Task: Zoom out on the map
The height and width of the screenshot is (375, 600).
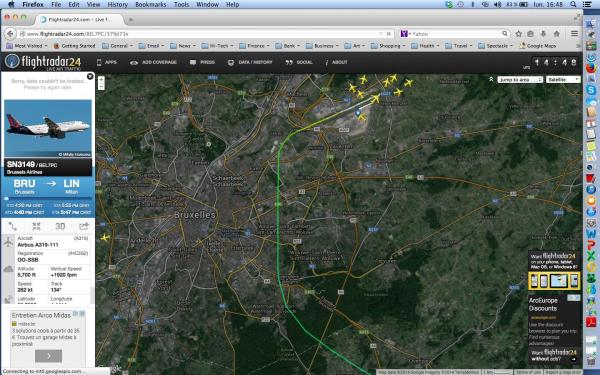Action: point(101,86)
